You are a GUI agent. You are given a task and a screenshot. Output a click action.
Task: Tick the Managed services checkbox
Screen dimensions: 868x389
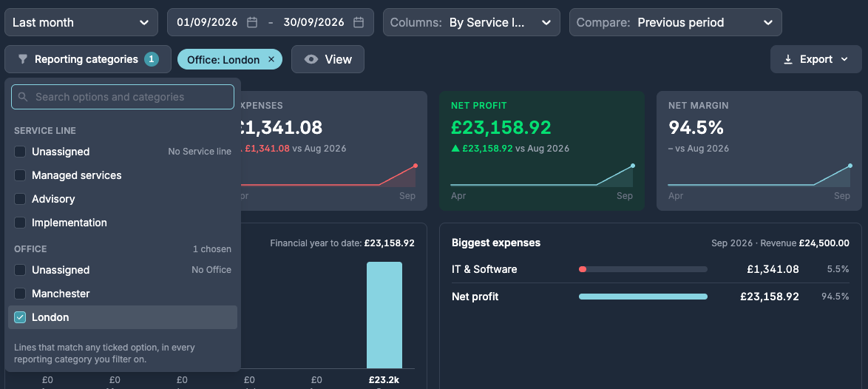point(20,175)
